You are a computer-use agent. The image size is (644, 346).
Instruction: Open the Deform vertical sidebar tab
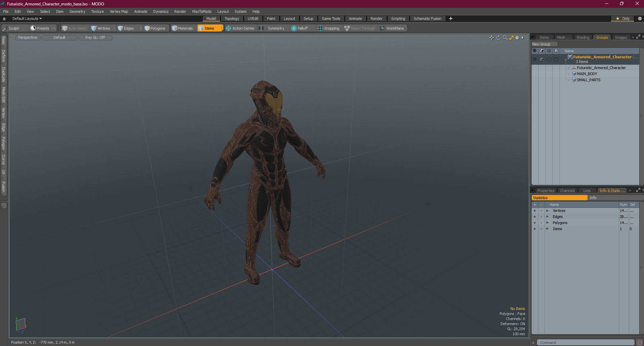coord(4,56)
